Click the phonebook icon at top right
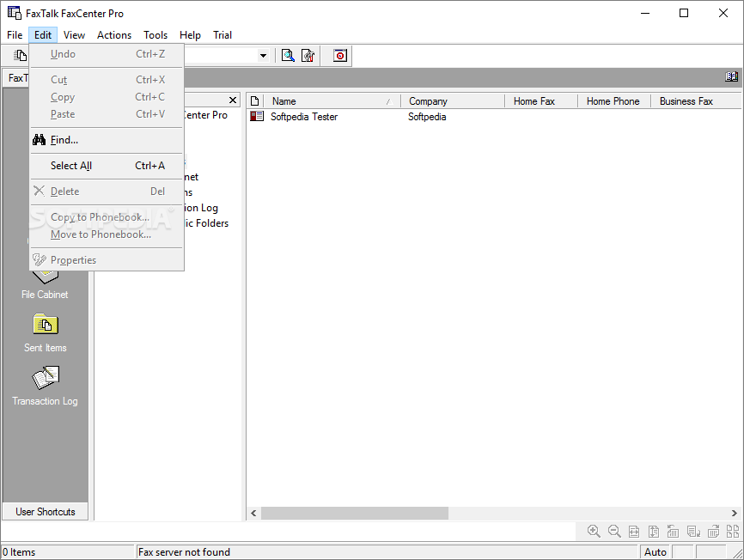744x560 pixels. [x=731, y=76]
